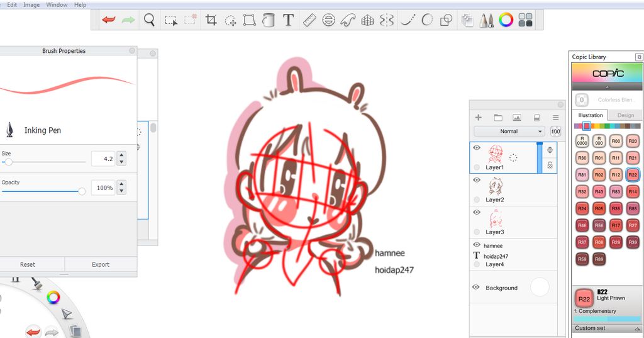
Task: Decrease Opacity with down arrow
Action: click(121, 191)
